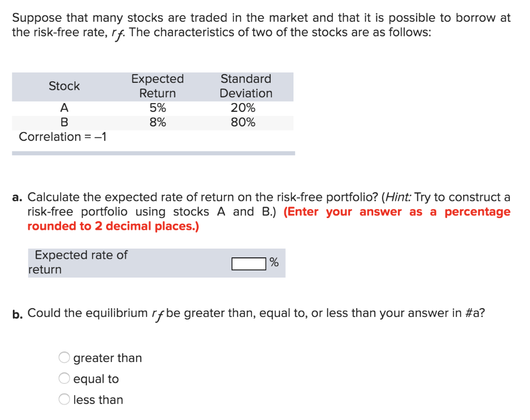Select the "less than" radio button

click(64, 399)
